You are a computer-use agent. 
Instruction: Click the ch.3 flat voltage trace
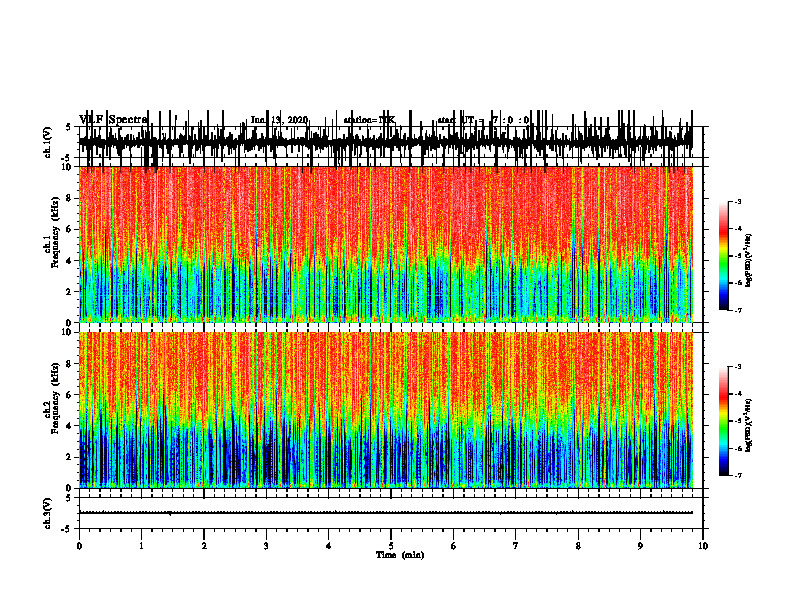[385, 513]
